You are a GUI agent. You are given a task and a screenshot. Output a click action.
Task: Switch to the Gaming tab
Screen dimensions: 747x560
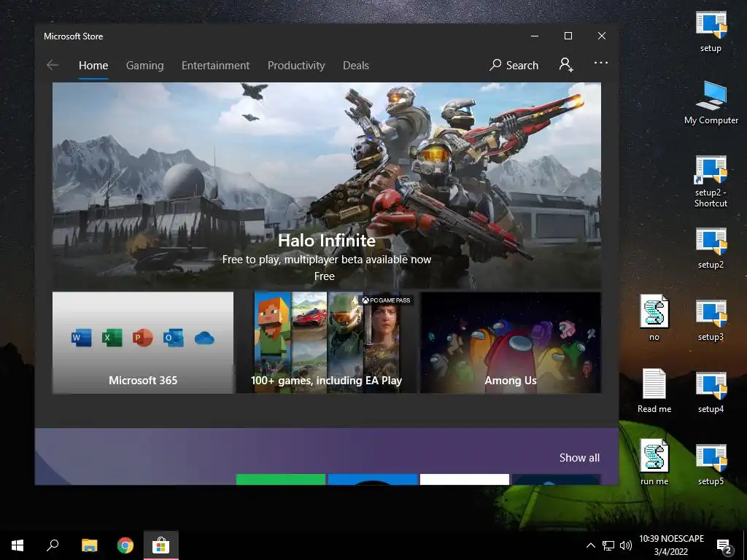145,65
